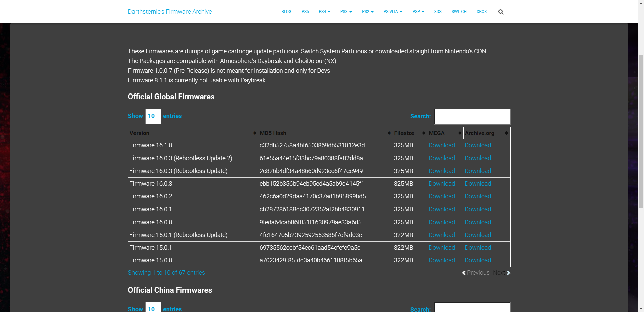
Task: Sort table by Filesize column
Action: tap(410, 133)
